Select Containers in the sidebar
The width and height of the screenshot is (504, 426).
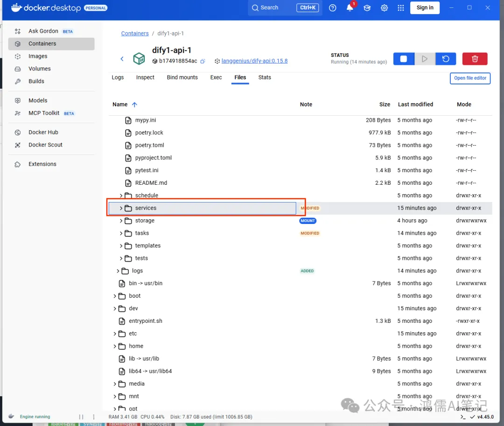[x=51, y=44]
